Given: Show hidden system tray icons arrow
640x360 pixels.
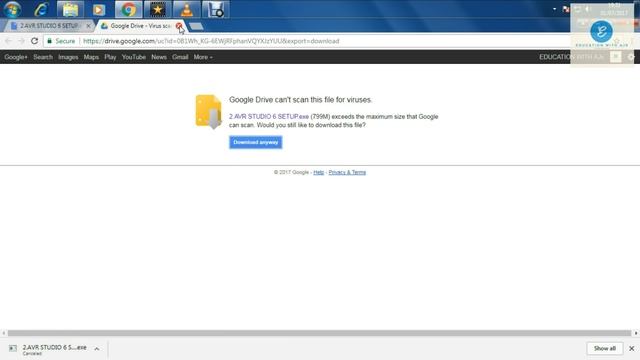Looking at the screenshot, I should 554,9.
